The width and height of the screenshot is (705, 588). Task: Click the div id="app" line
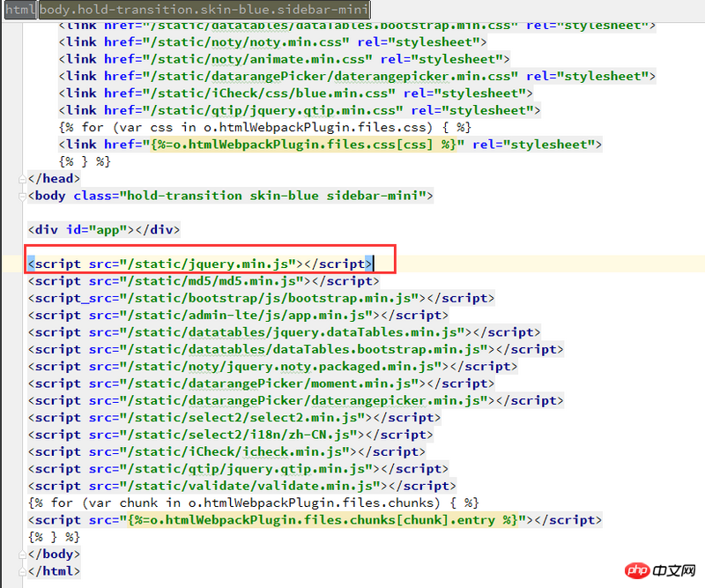(x=104, y=230)
